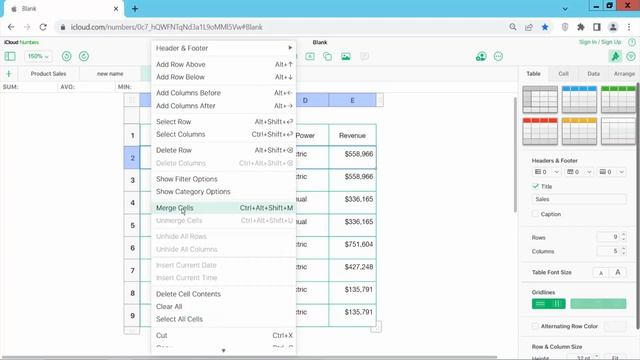The image size is (640, 360).
Task: Toggle horizontal gridlines button
Action: point(540,304)
